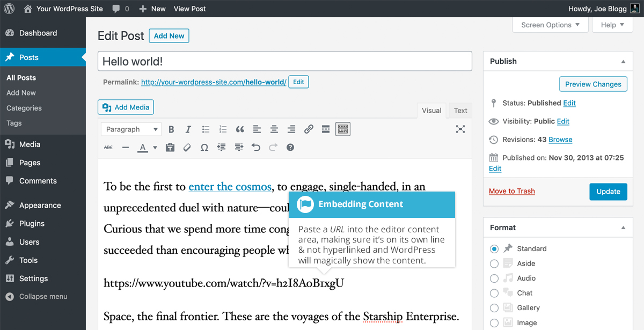The width and height of the screenshot is (644, 330).
Task: Click the text color icon
Action: tap(143, 148)
